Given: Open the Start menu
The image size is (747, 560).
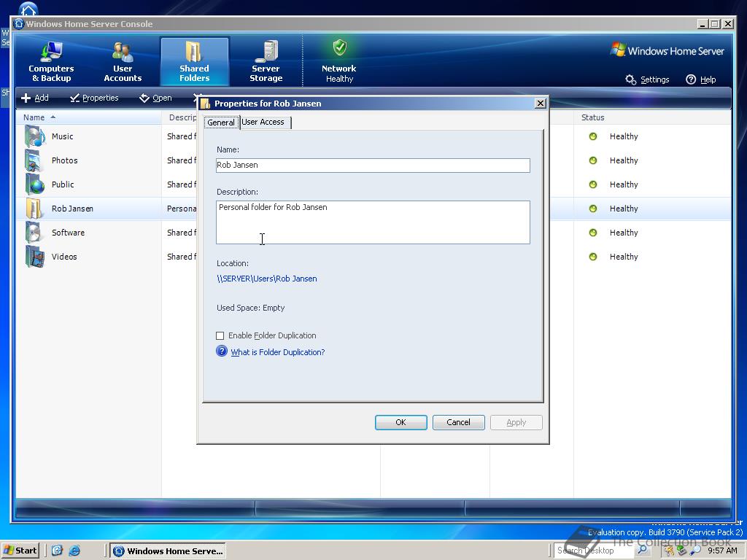Looking at the screenshot, I should pyautogui.click(x=20, y=551).
